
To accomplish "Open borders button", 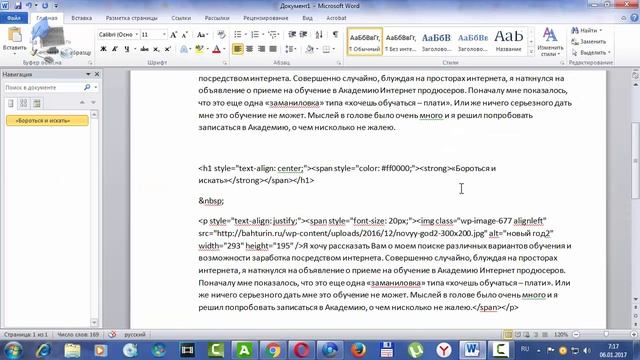I will pyautogui.click(x=326, y=49).
